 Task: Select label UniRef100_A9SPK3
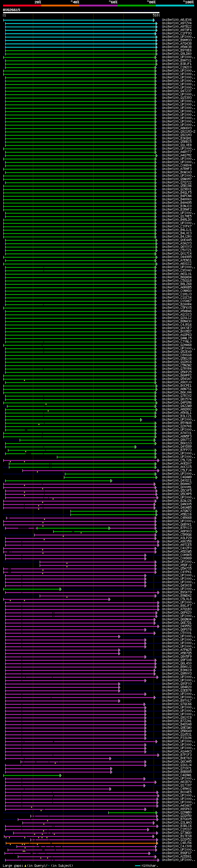tap(177, 809)
